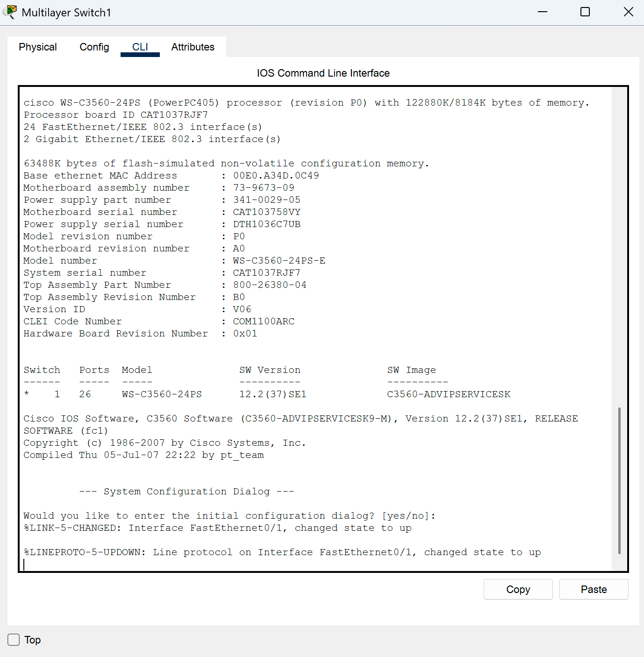Close the Multilayer Switch1 window
Screen dimensions: 644x657
click(629, 12)
